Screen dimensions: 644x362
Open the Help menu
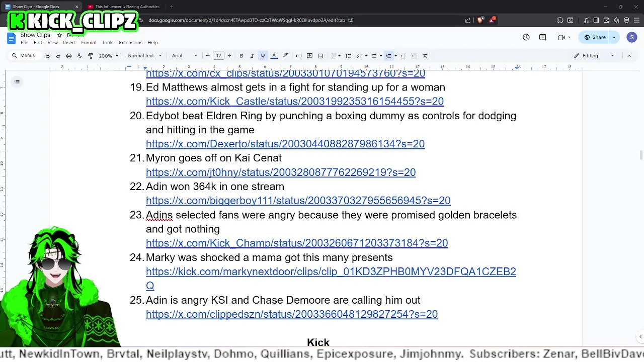[152, 43]
